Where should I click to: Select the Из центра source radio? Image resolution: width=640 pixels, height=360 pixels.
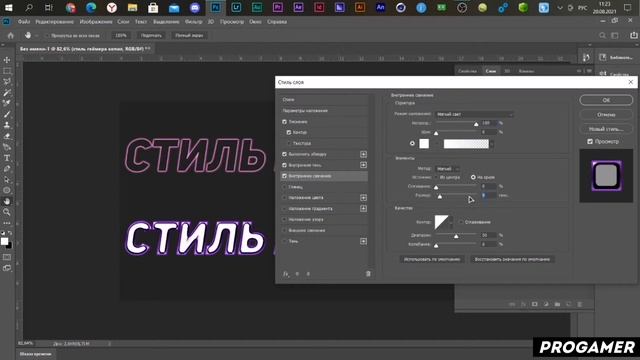(436, 177)
